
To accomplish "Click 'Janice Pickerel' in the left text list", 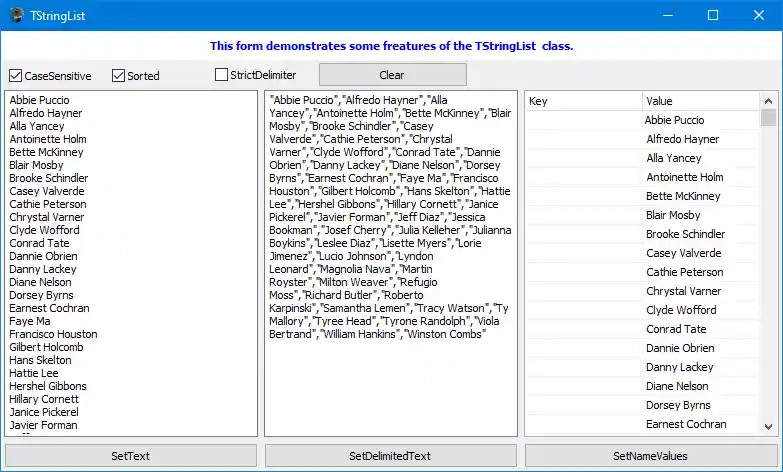I will (x=44, y=412).
